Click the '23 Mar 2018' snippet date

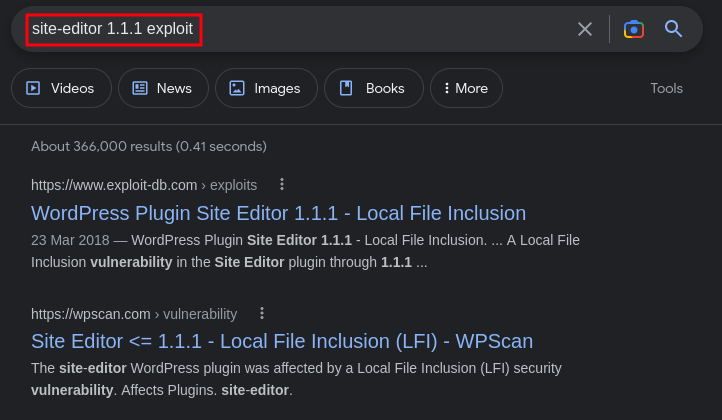[70, 240]
